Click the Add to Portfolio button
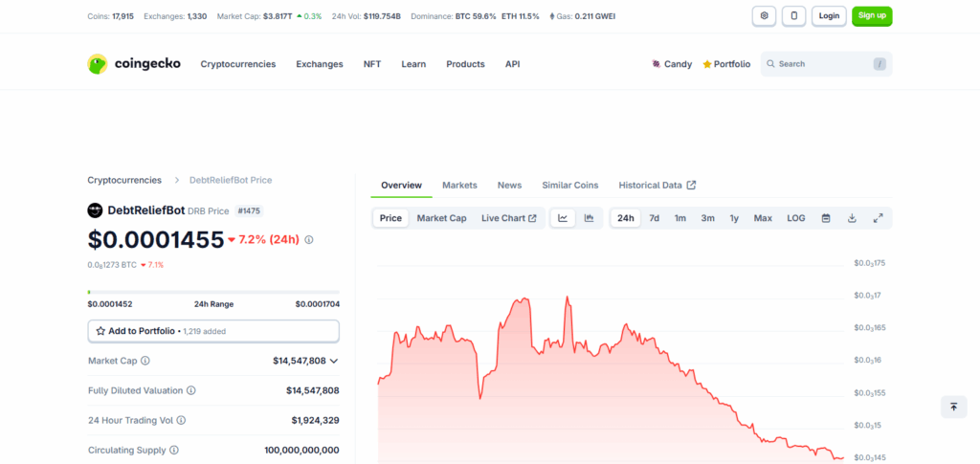The image size is (980, 464). (x=213, y=331)
